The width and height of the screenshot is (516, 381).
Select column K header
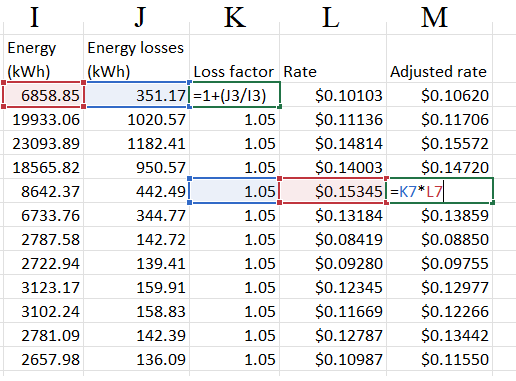[x=234, y=17]
